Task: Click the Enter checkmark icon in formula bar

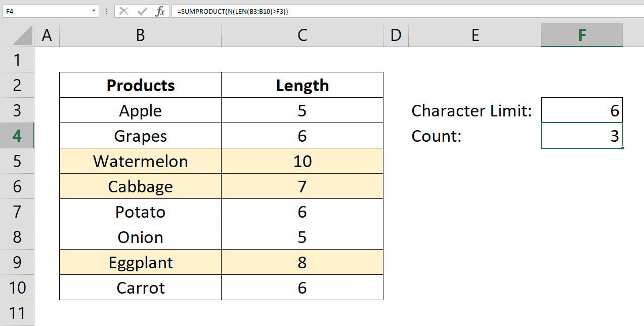Action: click(142, 11)
